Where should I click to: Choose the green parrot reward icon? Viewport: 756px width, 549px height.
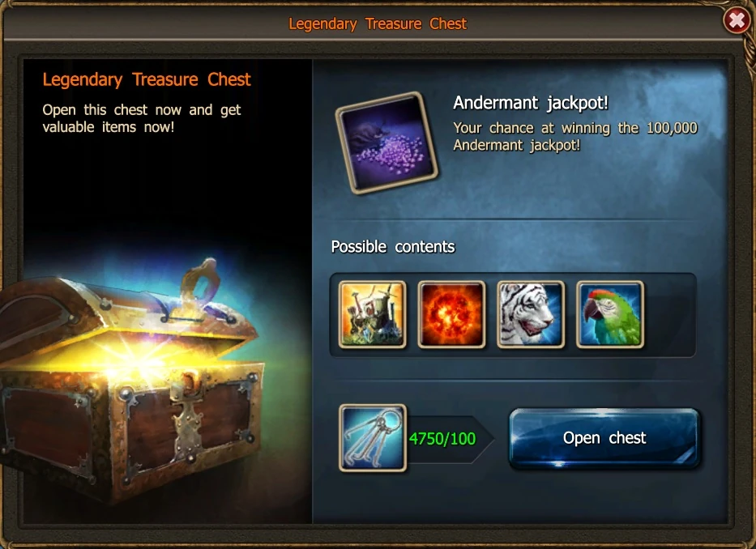pyautogui.click(x=610, y=314)
